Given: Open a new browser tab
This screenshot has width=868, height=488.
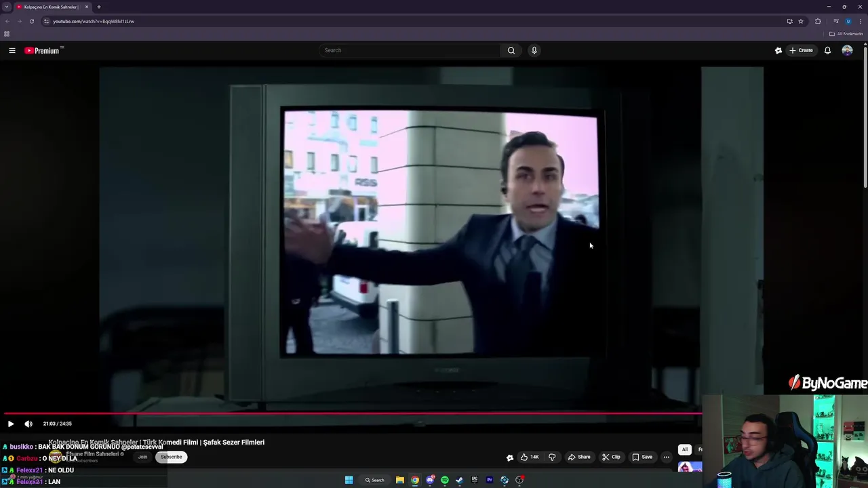Looking at the screenshot, I should (99, 7).
